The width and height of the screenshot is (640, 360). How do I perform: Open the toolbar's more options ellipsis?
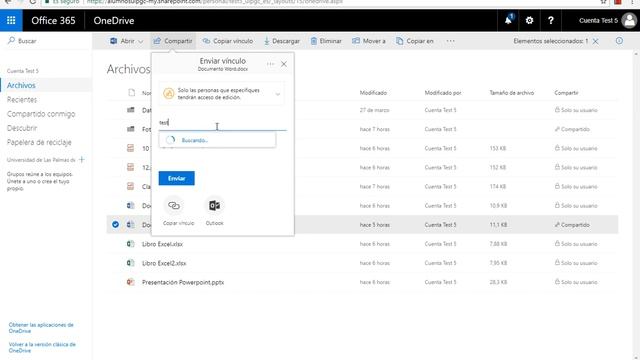click(x=450, y=41)
